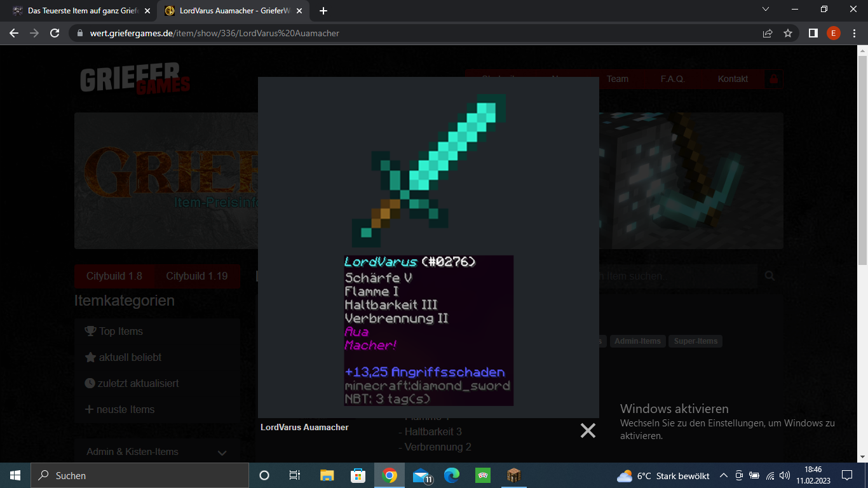Close the sword image lightbox
The image size is (868, 488).
tap(588, 431)
